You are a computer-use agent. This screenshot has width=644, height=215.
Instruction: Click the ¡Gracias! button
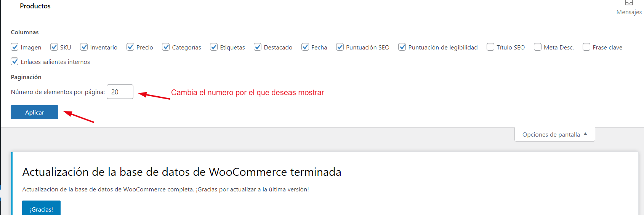click(x=41, y=209)
